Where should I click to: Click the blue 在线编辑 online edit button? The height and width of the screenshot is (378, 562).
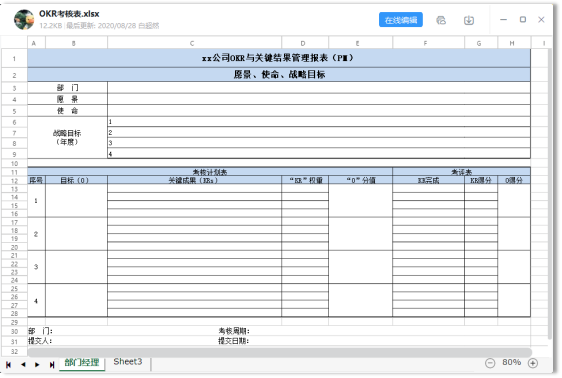tap(400, 20)
